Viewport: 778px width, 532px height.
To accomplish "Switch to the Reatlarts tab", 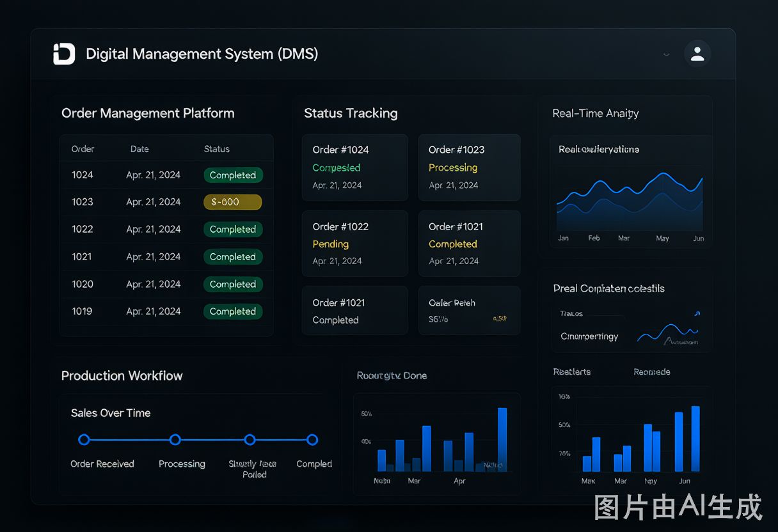I will (572, 372).
